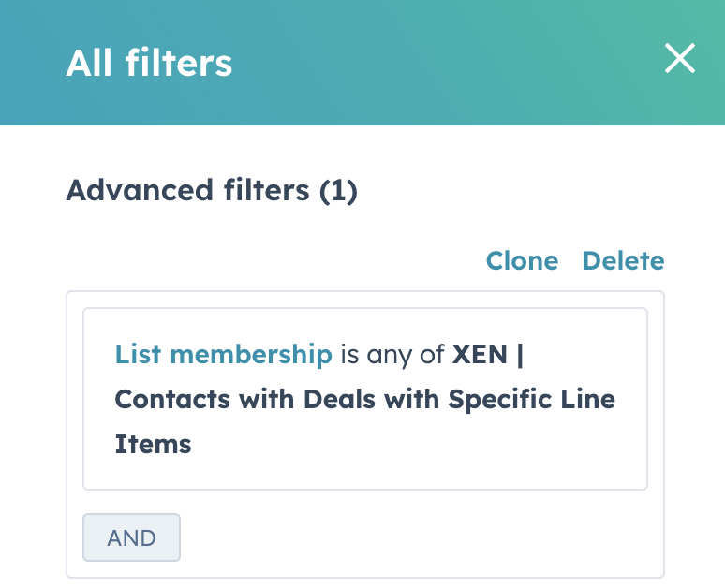725x588 pixels.
Task: Click the word "Items" in the filter
Action: (153, 443)
